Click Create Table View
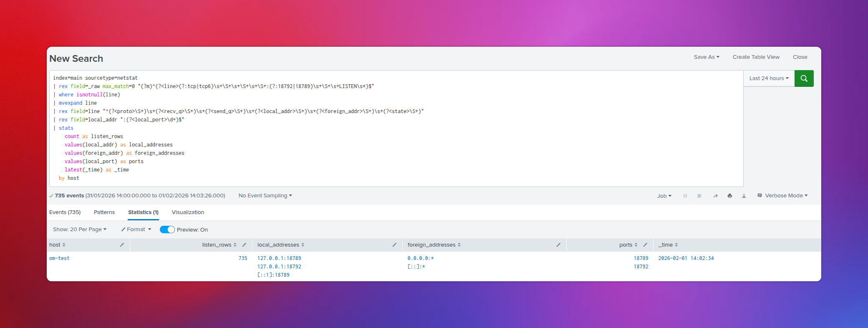Viewport: 868px width, 328px height. click(756, 57)
